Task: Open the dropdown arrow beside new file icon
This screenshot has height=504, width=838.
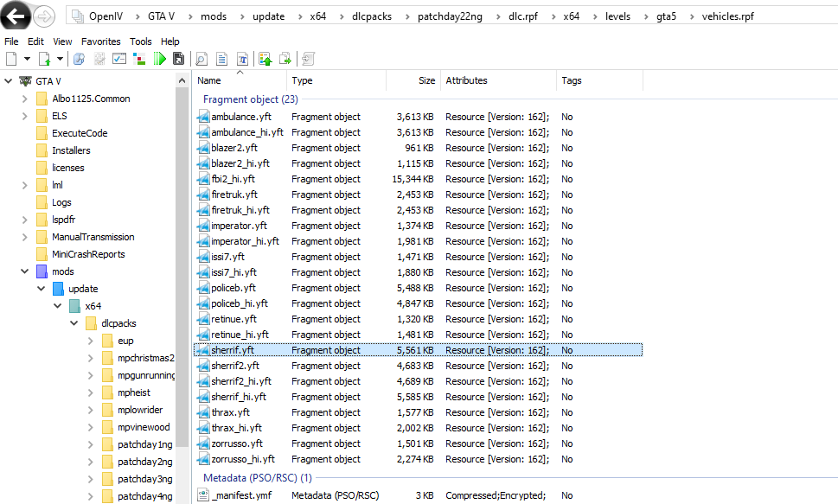Action: 27,59
